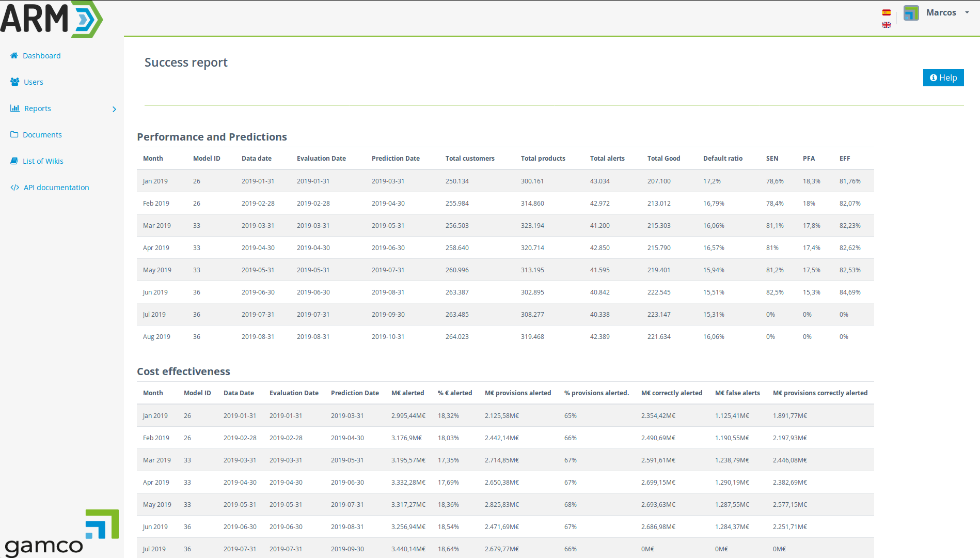Switch language with the UK flag
The image size is (980, 558).
887,25
